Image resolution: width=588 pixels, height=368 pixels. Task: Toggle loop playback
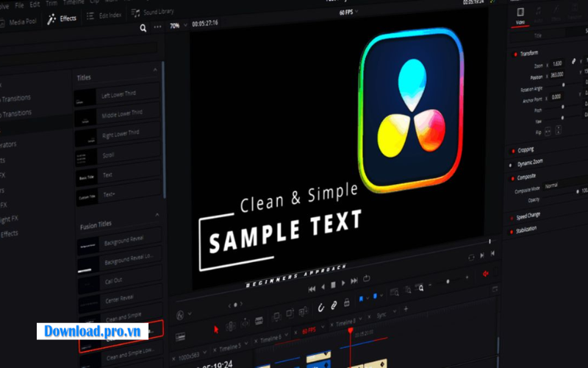367,278
